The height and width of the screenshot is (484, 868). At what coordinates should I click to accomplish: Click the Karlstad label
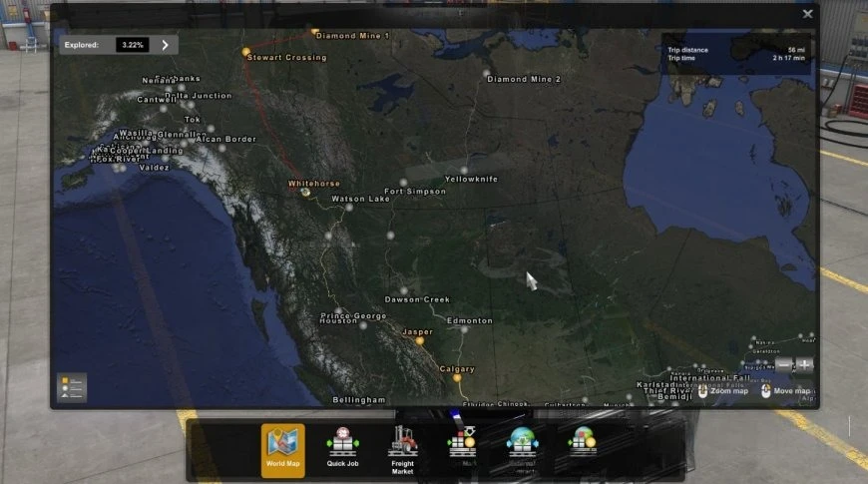coord(655,385)
